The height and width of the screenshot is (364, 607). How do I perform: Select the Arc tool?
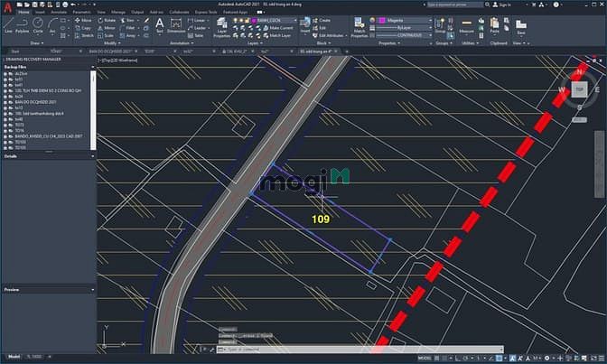click(52, 25)
